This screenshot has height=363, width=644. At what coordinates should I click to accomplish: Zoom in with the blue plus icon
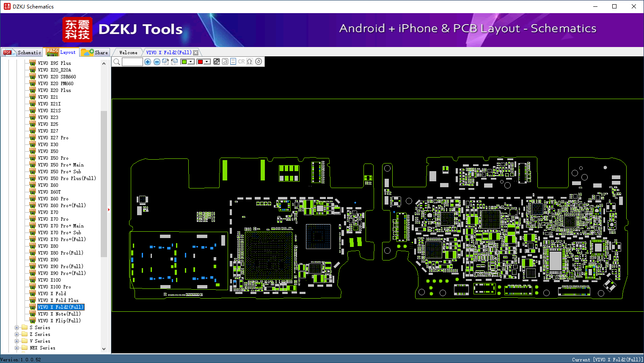click(x=148, y=62)
